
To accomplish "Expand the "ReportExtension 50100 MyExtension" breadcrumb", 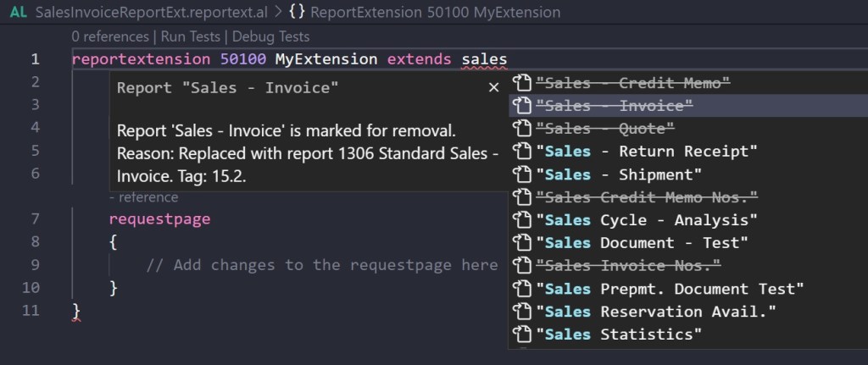I will [x=435, y=14].
